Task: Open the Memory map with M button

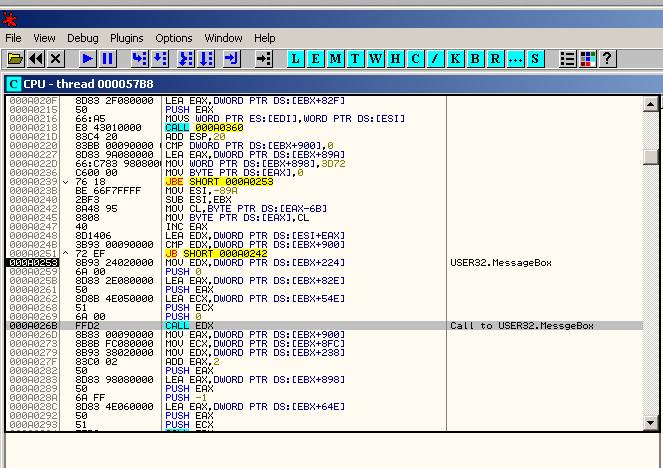Action: click(x=336, y=60)
